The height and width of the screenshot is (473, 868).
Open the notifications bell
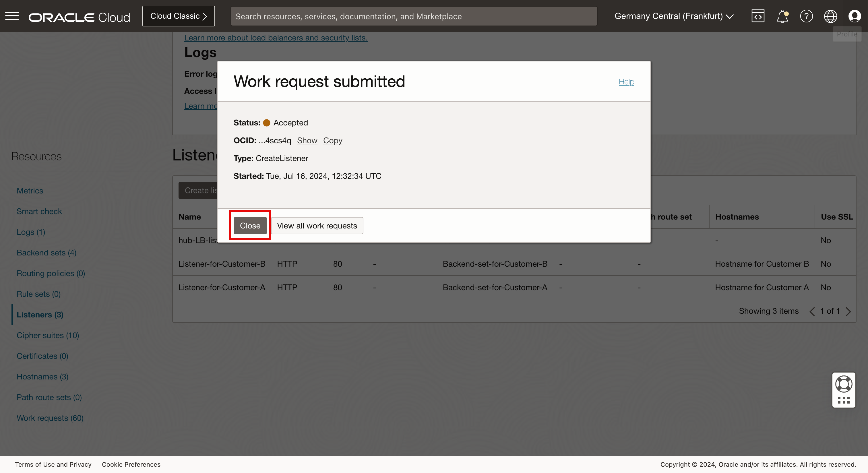point(782,16)
